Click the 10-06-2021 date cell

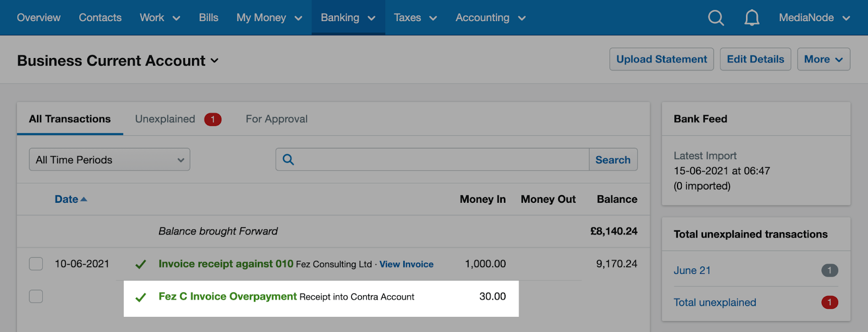coord(82,264)
